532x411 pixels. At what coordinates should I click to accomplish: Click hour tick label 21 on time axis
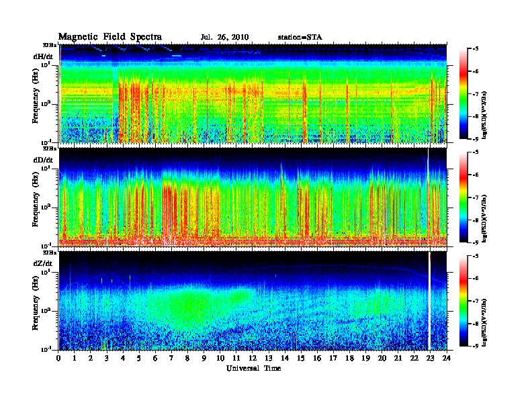click(x=398, y=359)
